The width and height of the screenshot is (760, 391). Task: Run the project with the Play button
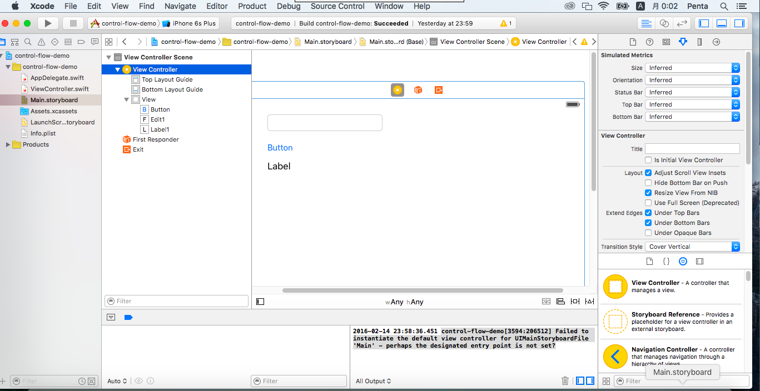click(48, 23)
